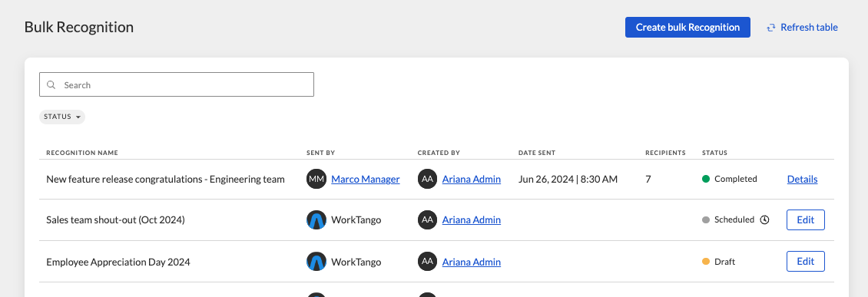This screenshot has height=297, width=868.
Task: Click AA avatar in Sales team shout-out row
Action: tap(427, 219)
